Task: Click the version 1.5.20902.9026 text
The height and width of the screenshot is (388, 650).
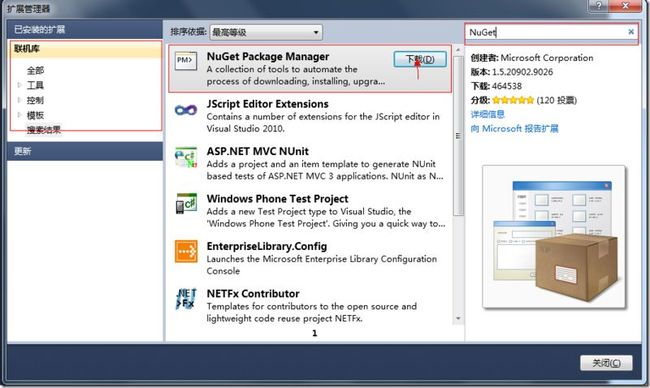Action: click(512, 72)
